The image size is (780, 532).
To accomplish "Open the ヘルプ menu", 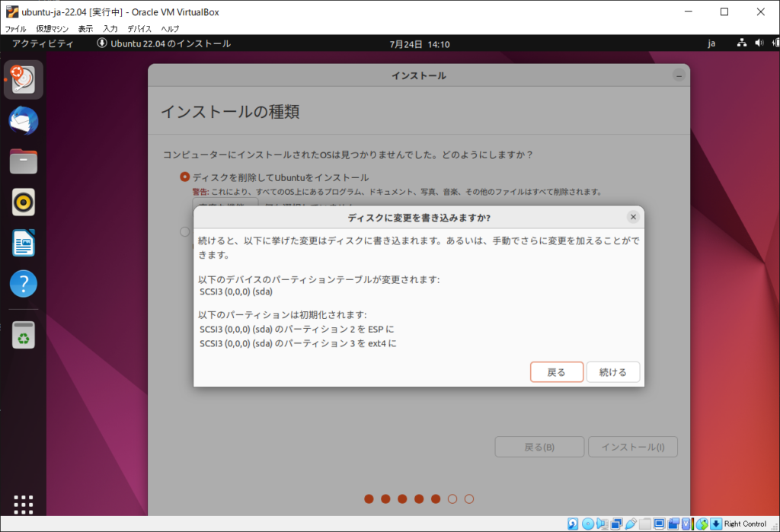I will point(170,29).
